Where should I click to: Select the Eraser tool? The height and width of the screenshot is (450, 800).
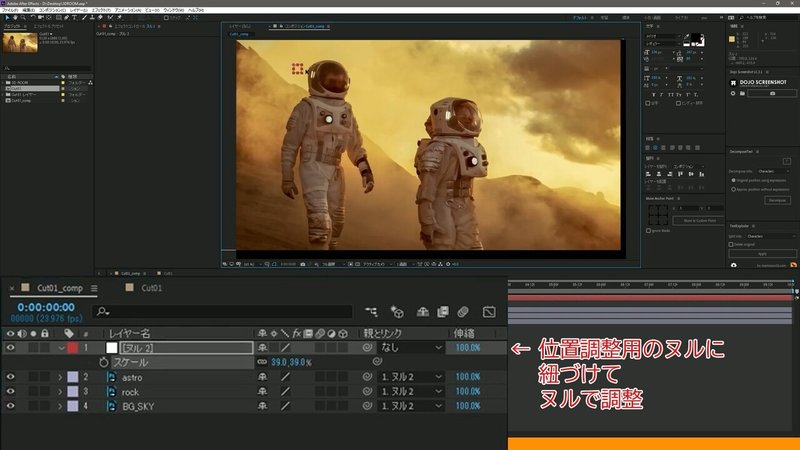100,17
